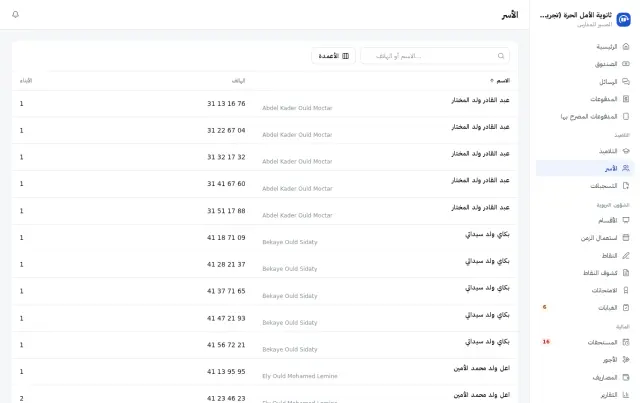Screen dimensions: 640x403
Task: Open الغيابات absences section
Action: point(585,308)
